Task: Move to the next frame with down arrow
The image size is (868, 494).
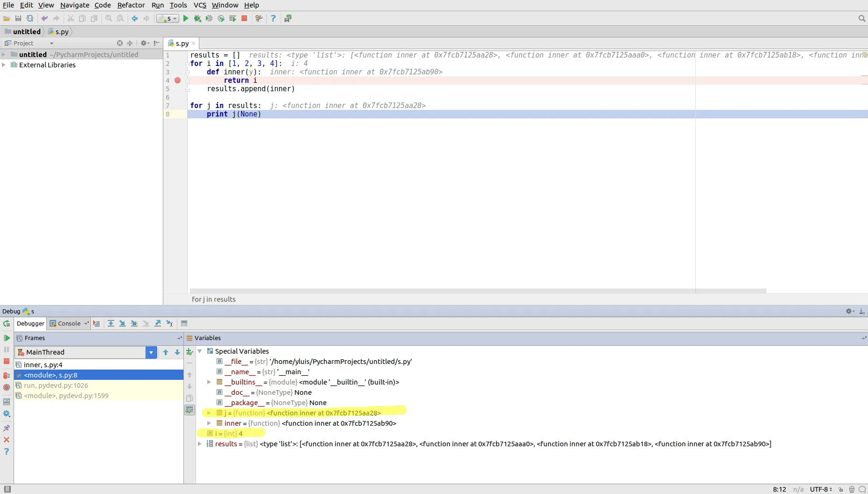Action: [177, 352]
